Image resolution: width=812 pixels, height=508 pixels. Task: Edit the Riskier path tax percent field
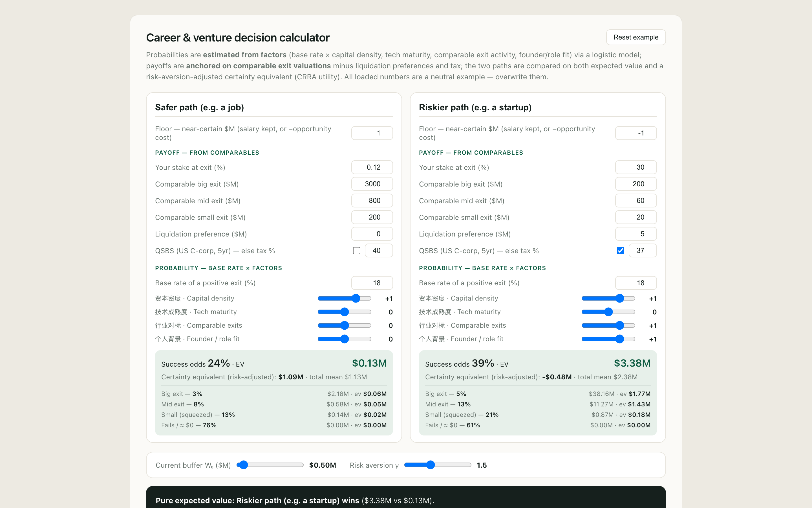642,251
